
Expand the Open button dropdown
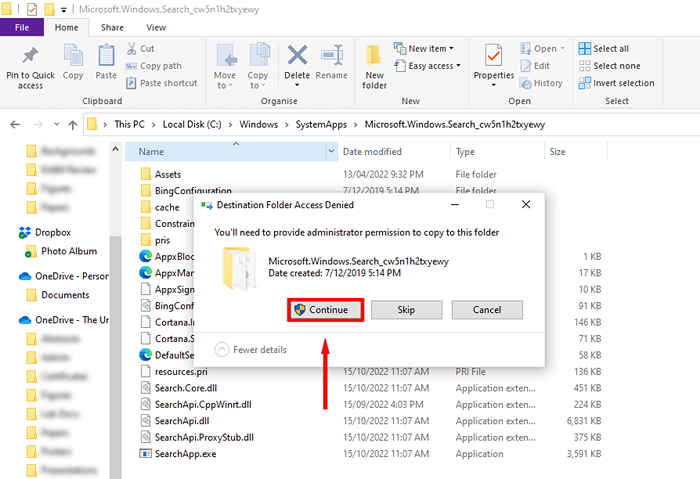tap(562, 48)
